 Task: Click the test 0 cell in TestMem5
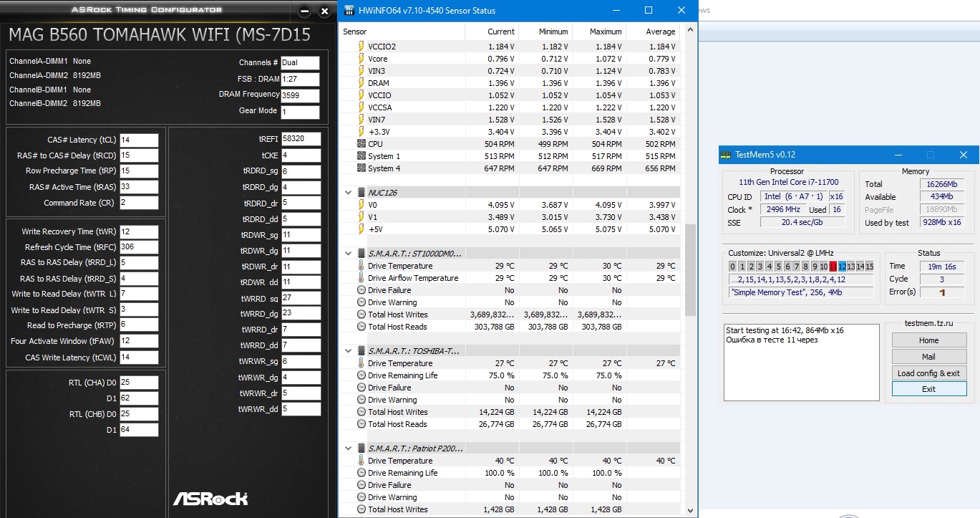pyautogui.click(x=732, y=267)
